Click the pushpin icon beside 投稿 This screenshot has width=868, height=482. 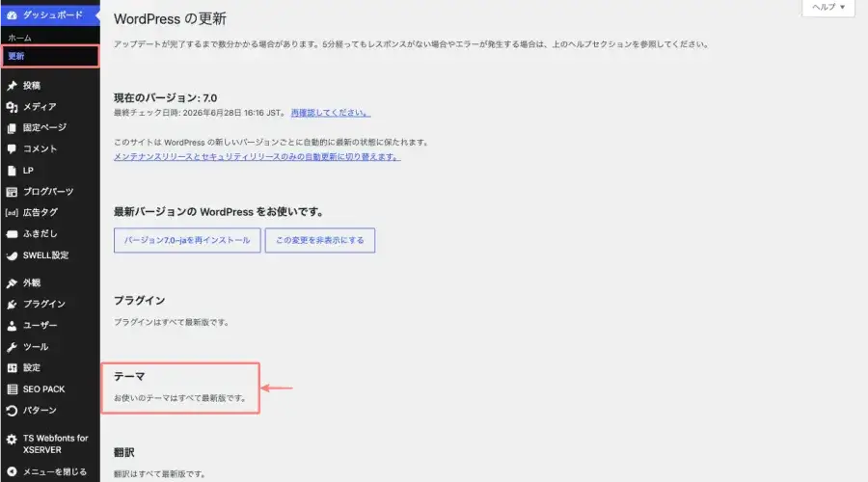coord(12,85)
